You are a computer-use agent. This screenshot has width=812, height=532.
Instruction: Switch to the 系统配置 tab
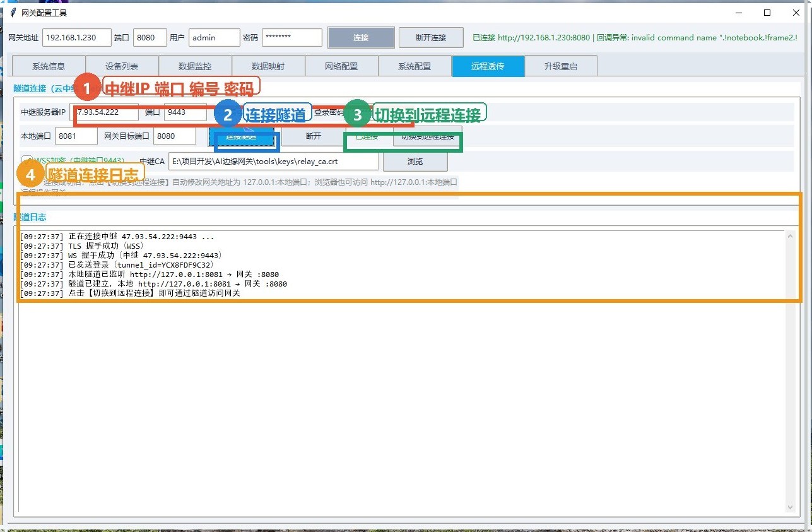(415, 66)
